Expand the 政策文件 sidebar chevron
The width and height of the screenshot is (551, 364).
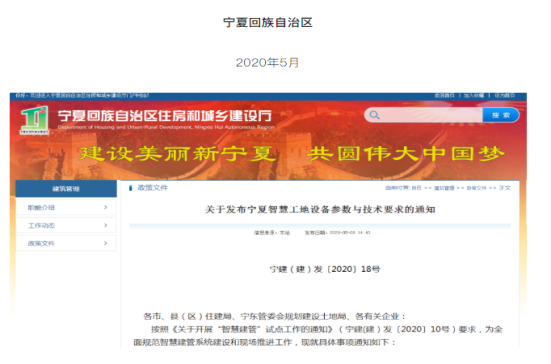tap(105, 243)
